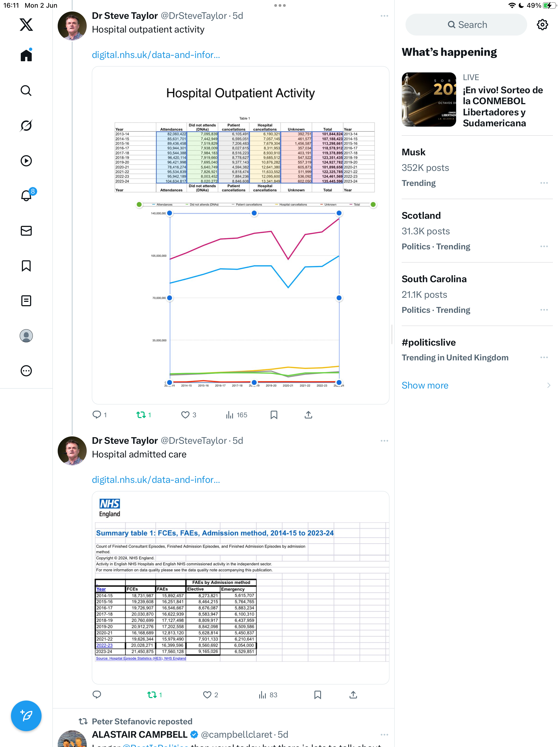View analytics showing 83 views
560x747 pixels.
click(268, 695)
